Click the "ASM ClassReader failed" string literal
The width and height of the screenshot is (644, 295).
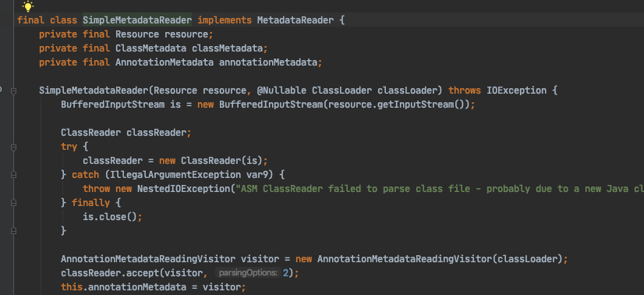[440, 189]
